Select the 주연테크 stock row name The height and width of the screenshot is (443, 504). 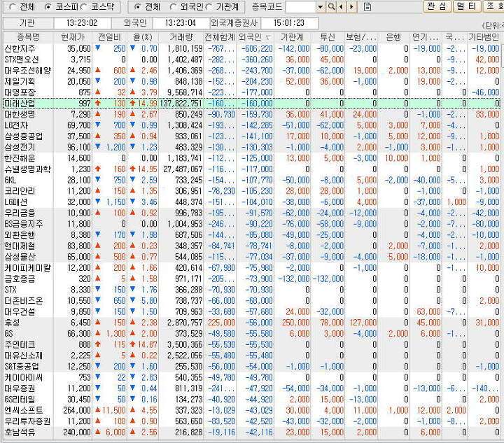[x=20, y=344]
